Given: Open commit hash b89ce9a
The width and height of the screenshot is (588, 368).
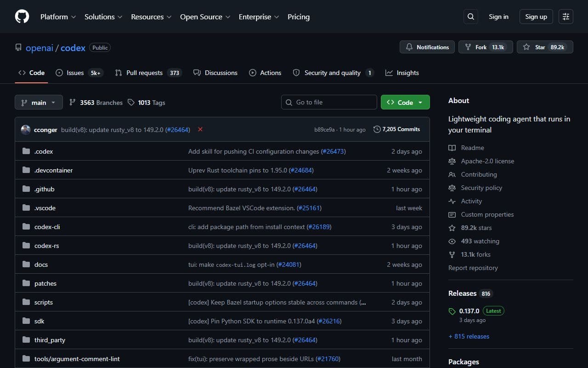Looking at the screenshot, I should (324, 130).
